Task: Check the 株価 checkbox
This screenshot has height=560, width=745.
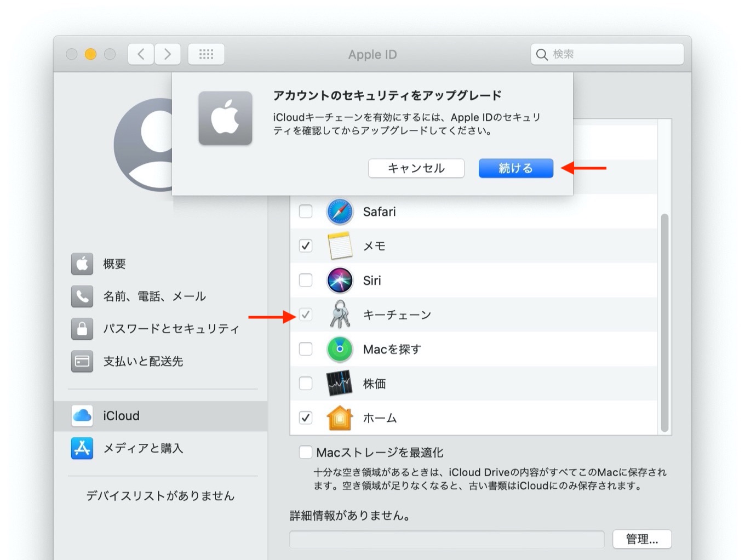Action: tap(306, 383)
